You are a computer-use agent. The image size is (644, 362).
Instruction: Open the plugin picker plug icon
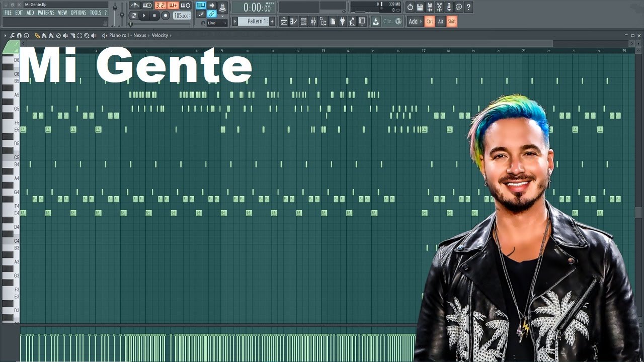tap(342, 21)
